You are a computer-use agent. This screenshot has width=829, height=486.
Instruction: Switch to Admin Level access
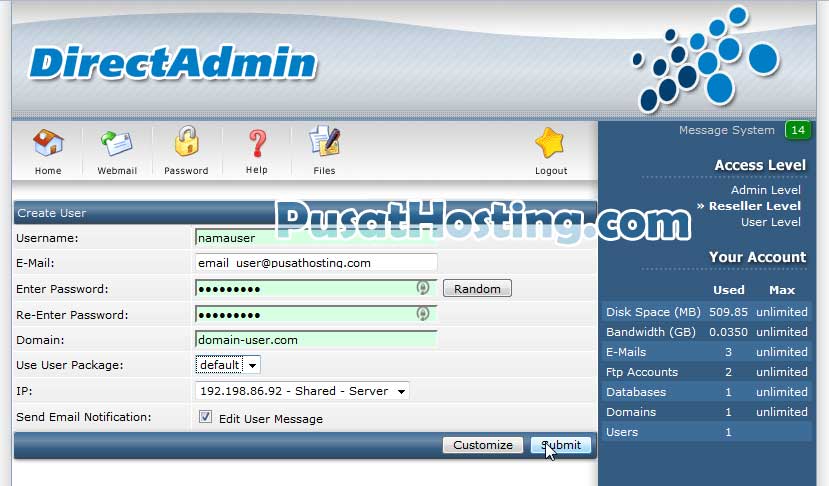point(766,190)
